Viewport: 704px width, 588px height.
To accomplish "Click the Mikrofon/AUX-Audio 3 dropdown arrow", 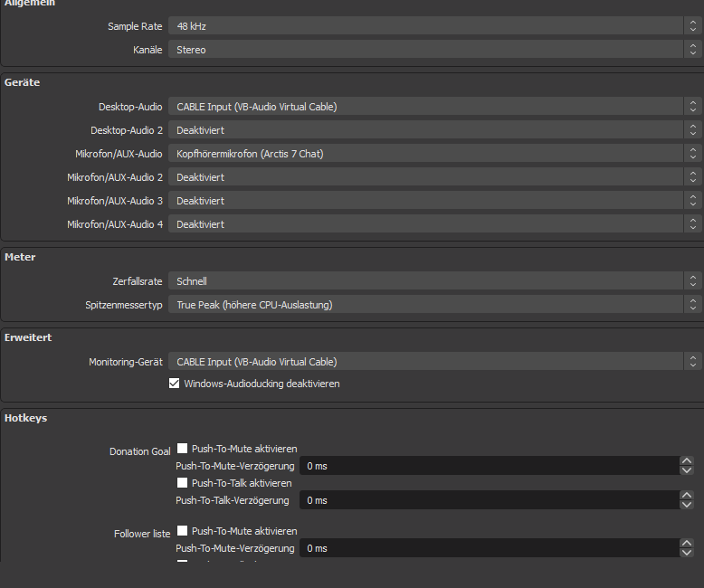I will tap(692, 201).
